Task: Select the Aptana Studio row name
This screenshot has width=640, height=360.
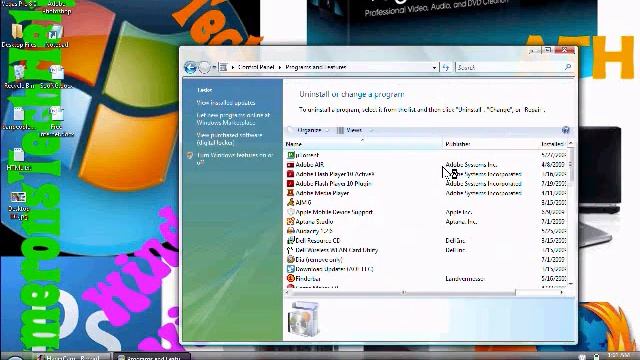Action: (314, 222)
